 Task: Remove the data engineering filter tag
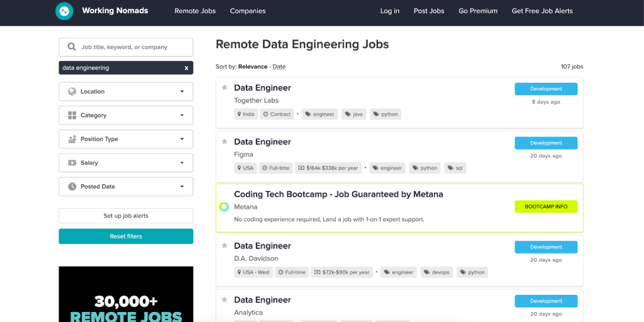[x=186, y=68]
